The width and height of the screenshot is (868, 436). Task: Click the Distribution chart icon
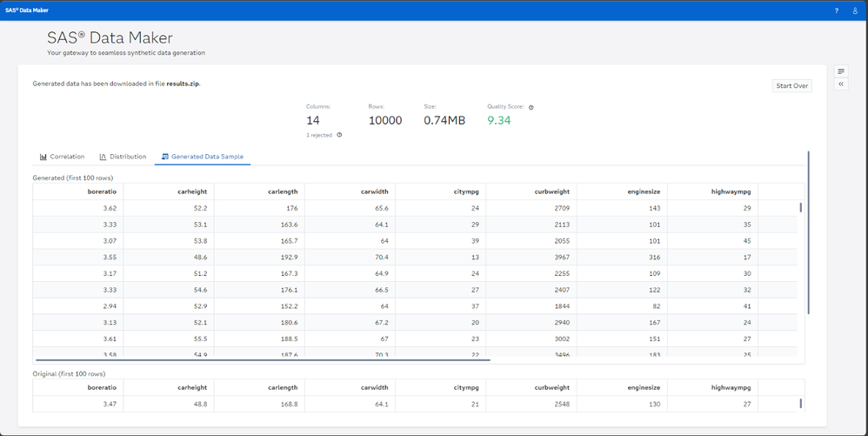tap(103, 157)
